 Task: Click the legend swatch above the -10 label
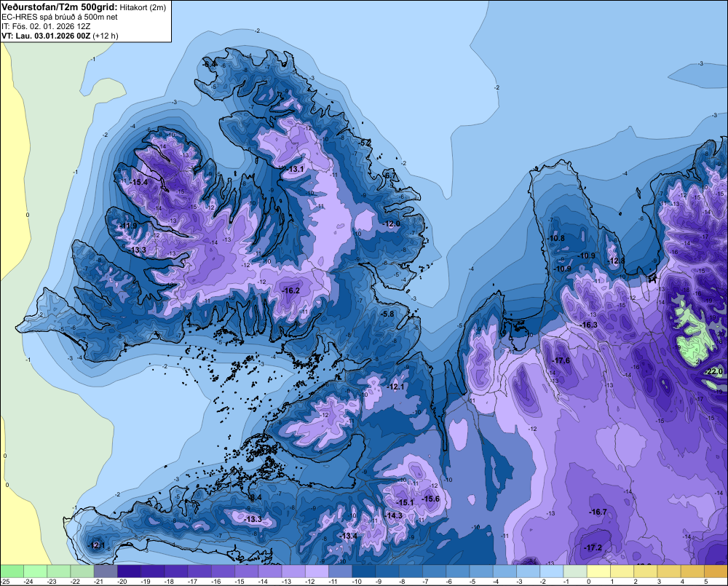(365, 571)
